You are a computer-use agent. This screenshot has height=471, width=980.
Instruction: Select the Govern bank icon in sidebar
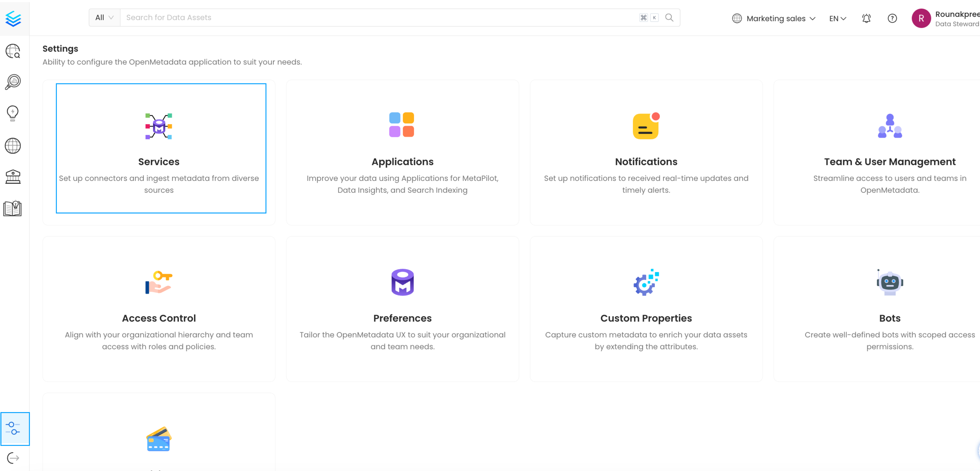tap(13, 176)
